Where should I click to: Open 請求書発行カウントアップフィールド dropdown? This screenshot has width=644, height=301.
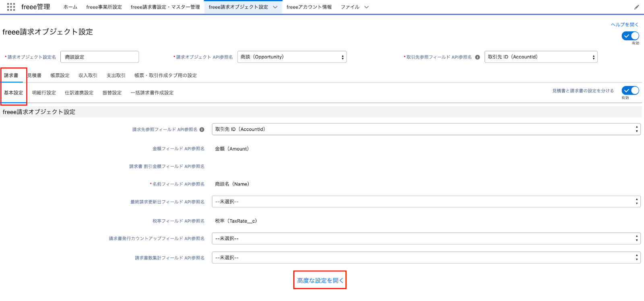coord(426,238)
